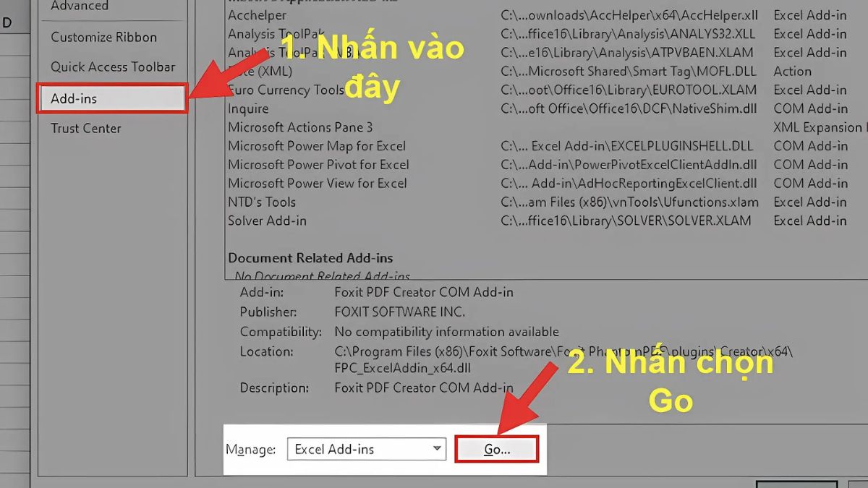Open Quick Access Toolbar settings
The width and height of the screenshot is (868, 488).
click(x=113, y=67)
